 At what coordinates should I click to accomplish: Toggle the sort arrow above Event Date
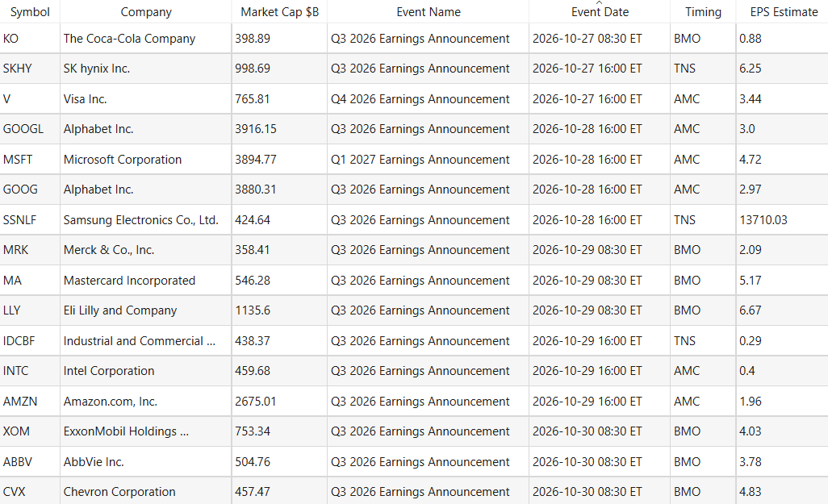pyautogui.click(x=599, y=2)
